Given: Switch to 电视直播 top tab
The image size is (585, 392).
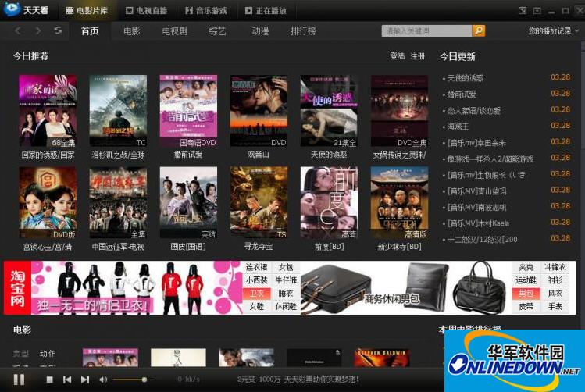Looking at the screenshot, I should tap(146, 10).
